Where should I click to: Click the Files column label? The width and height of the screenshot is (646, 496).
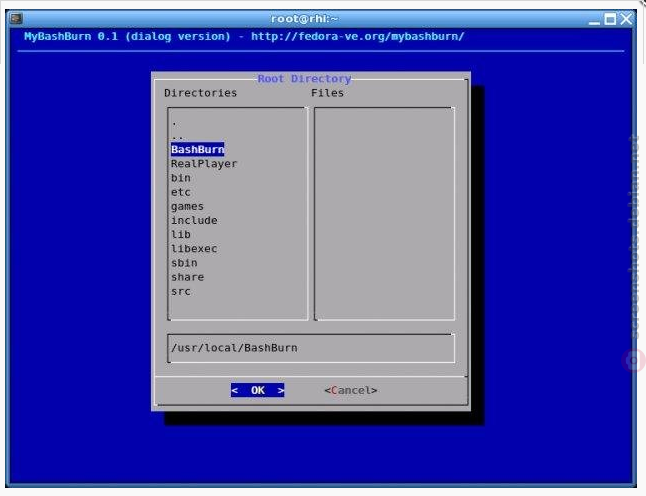tap(327, 93)
